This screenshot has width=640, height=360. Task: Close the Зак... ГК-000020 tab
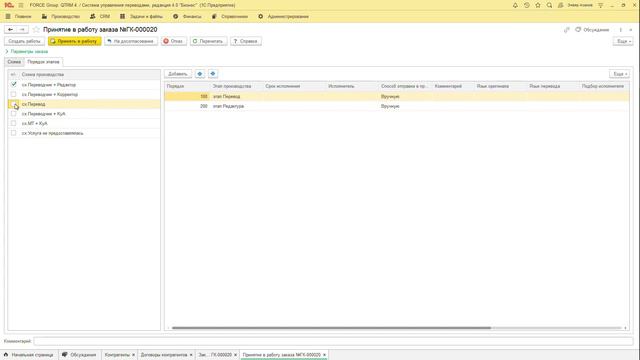(x=236, y=355)
